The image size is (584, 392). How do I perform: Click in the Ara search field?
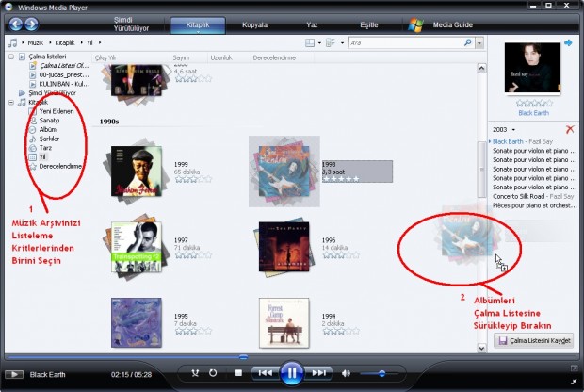coord(406,42)
